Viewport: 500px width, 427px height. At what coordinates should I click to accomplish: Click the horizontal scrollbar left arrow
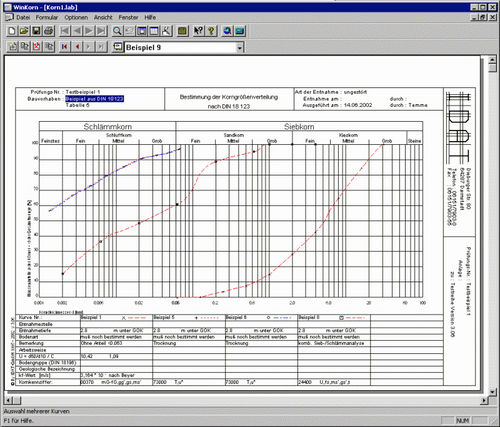[9, 400]
